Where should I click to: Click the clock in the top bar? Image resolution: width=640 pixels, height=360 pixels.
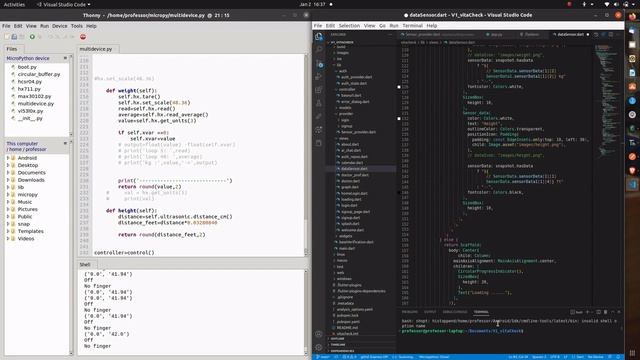(x=313, y=4)
